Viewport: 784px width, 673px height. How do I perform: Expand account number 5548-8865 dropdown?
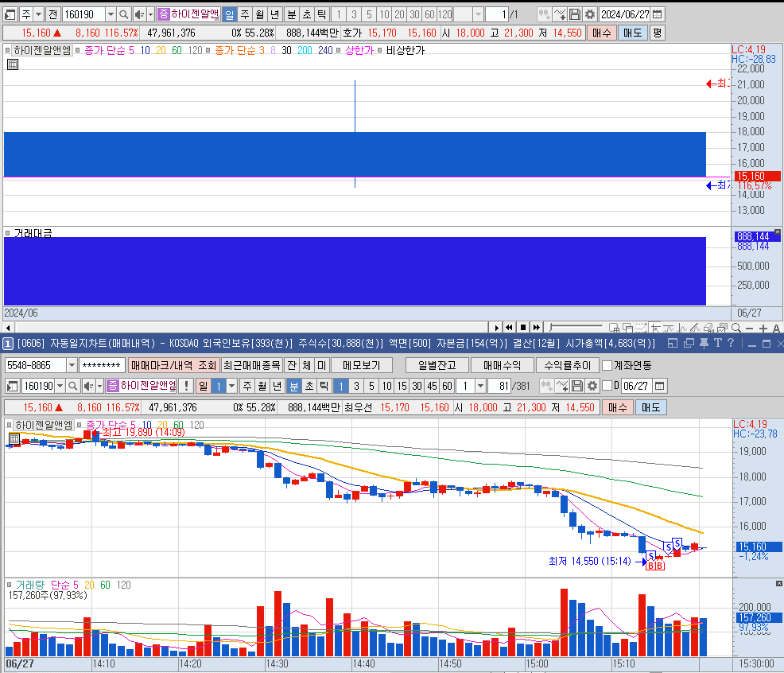(72, 366)
